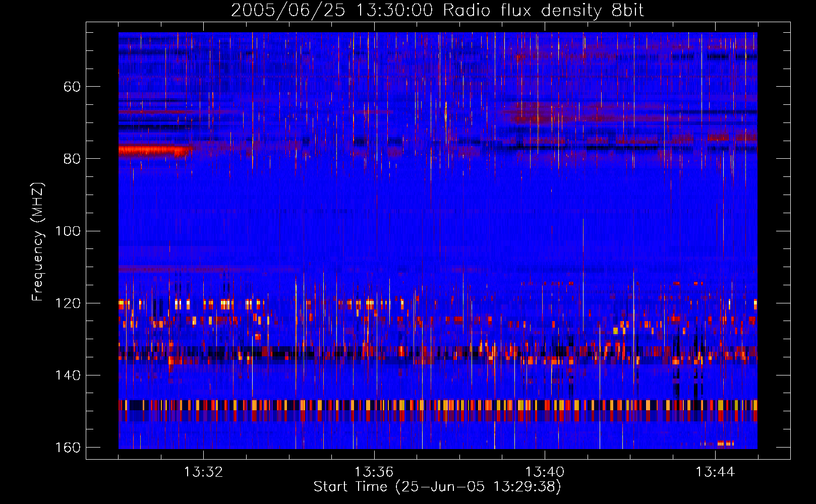Click the plot title "2005/06/25 13:30:00 Radio flux density 8bit"
This screenshot has width=816, height=504.
coord(437,10)
